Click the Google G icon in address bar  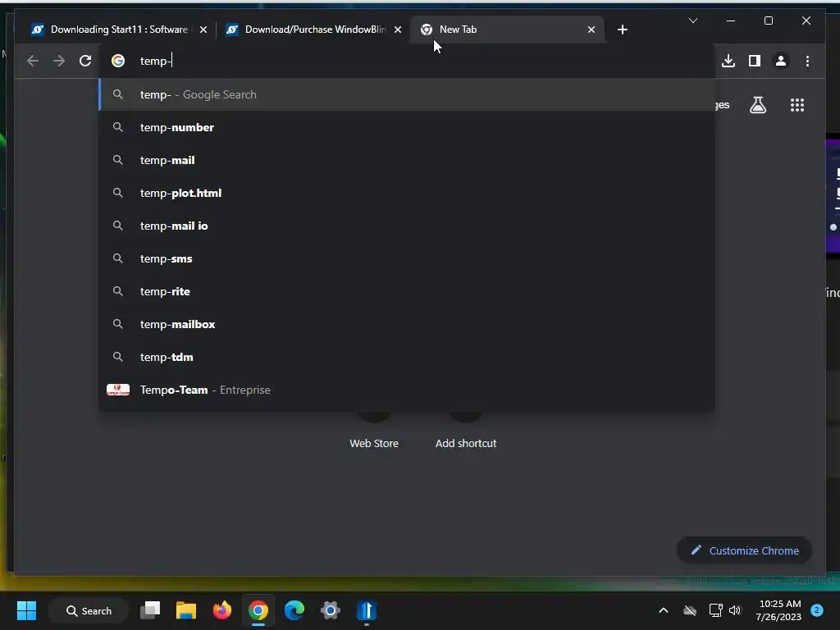118,61
